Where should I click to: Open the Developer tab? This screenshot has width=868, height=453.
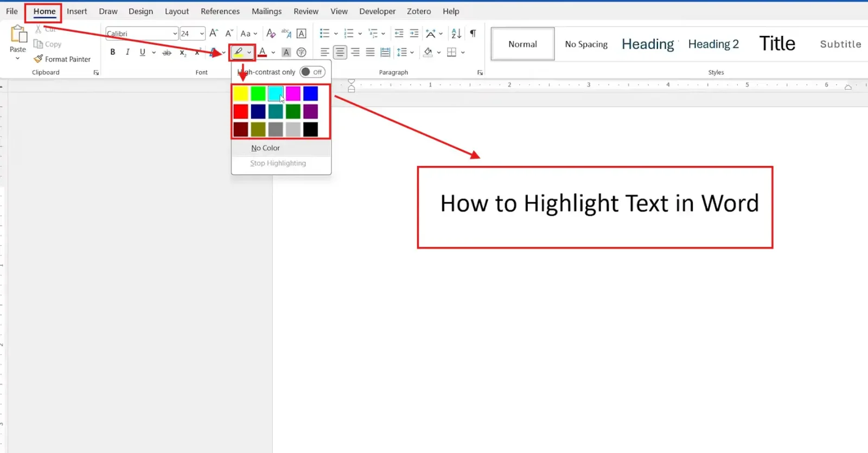pyautogui.click(x=378, y=11)
